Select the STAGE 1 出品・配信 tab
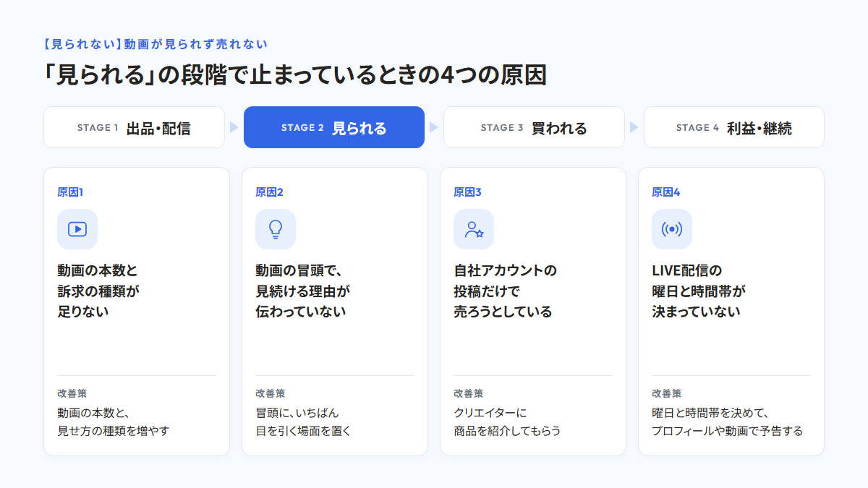Image resolution: width=868 pixels, height=488 pixels. (x=135, y=127)
